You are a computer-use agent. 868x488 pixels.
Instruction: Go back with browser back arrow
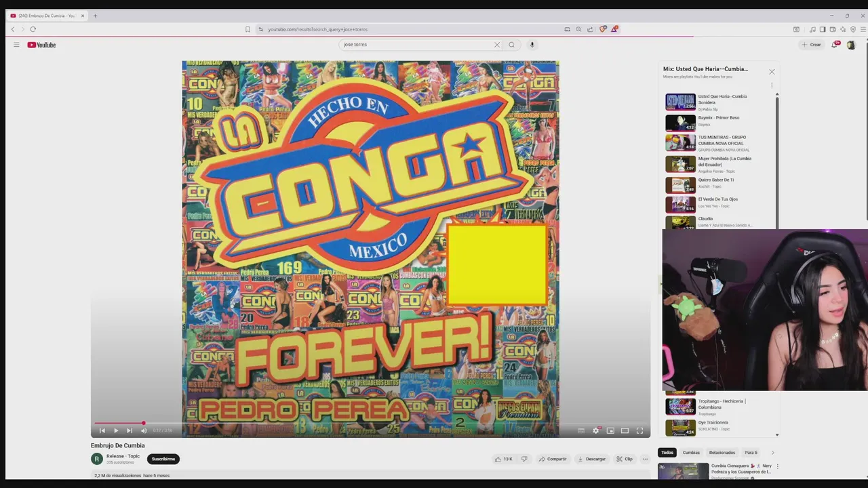tap(12, 29)
